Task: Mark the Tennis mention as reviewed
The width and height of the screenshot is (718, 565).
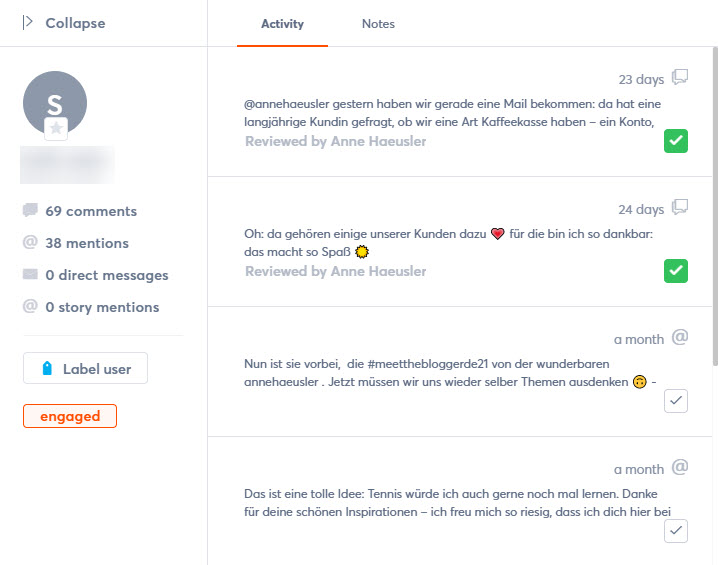Action: [676, 531]
